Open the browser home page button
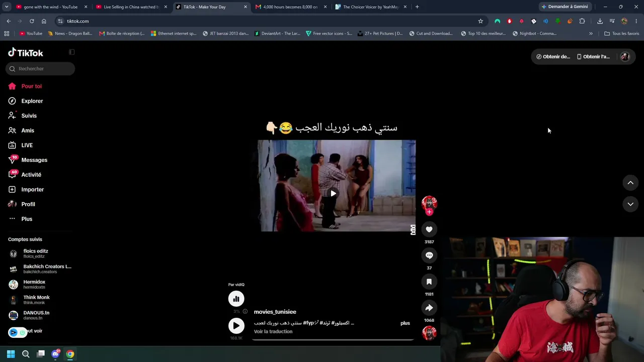The width and height of the screenshot is (644, 362). click(x=44, y=21)
